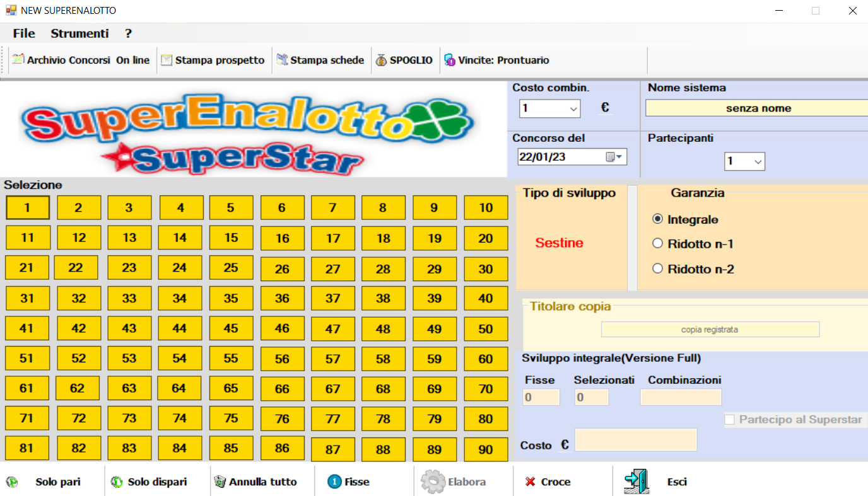Screen dimensions: 868x496
Task: Choose number 50 in the grid
Action: 486,328
